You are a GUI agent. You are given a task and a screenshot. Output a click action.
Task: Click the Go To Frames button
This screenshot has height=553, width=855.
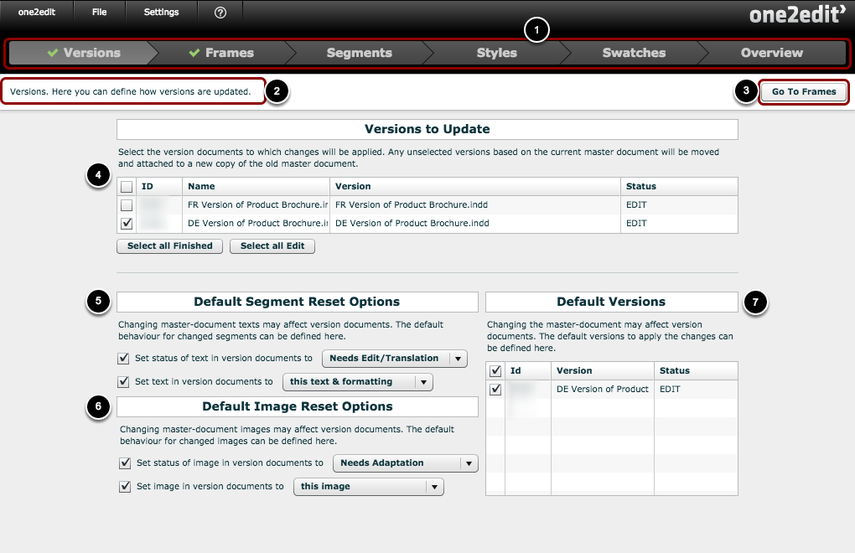tap(804, 92)
